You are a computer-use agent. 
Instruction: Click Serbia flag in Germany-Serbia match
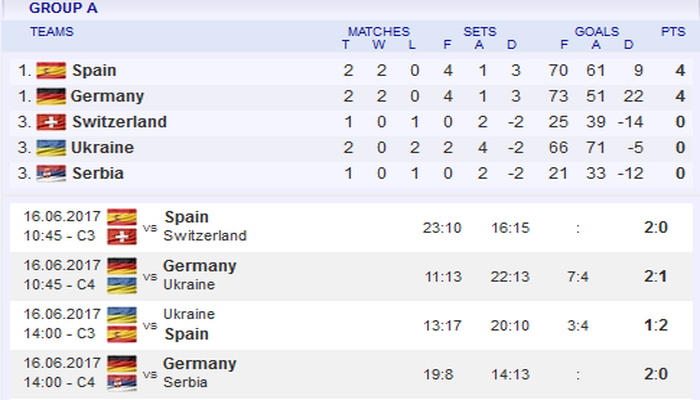[122, 383]
